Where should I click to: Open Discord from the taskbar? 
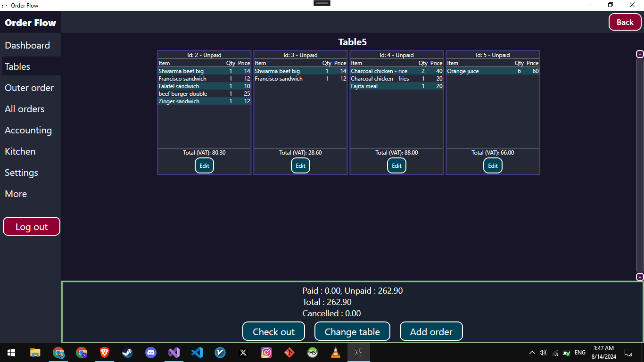coord(151,353)
